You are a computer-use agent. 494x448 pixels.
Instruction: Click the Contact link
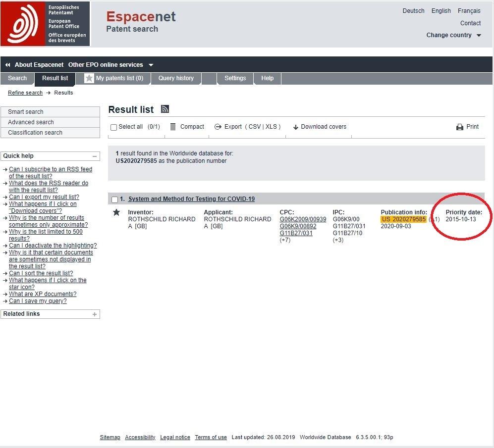tap(470, 23)
